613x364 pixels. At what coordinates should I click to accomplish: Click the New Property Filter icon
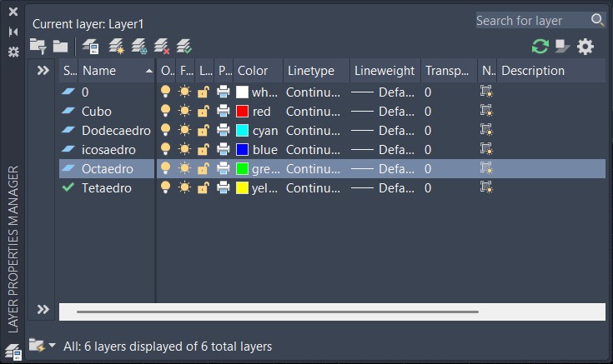coord(38,47)
